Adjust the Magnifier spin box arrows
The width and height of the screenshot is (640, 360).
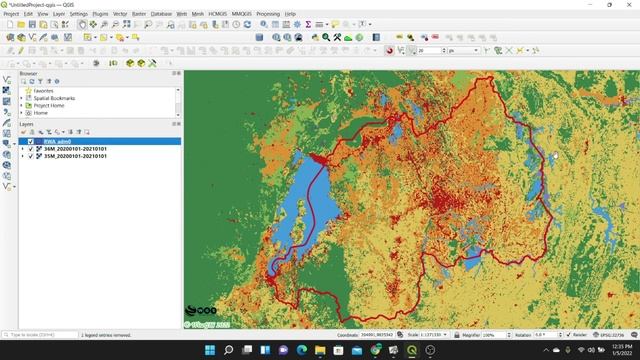[x=509, y=335]
